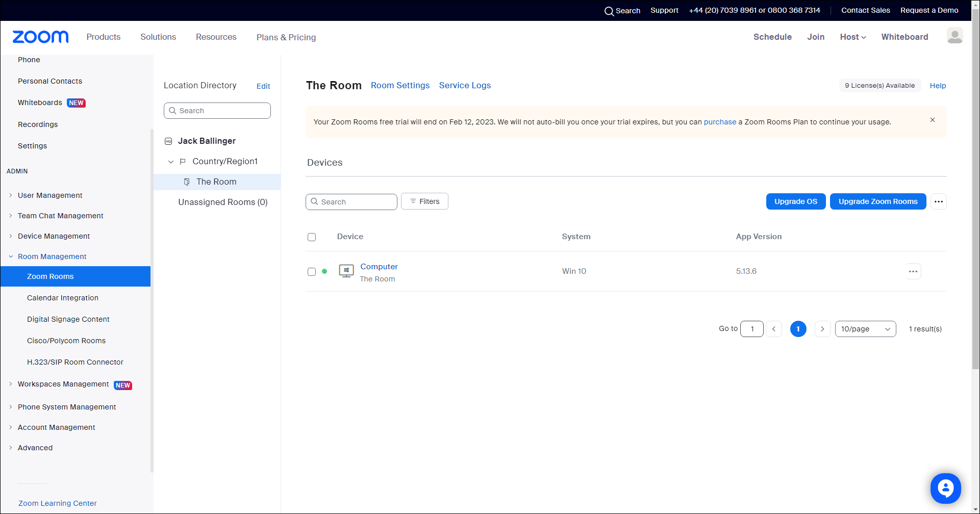Check the Computer device checkbox
Screen dimensions: 980x514
(312, 272)
